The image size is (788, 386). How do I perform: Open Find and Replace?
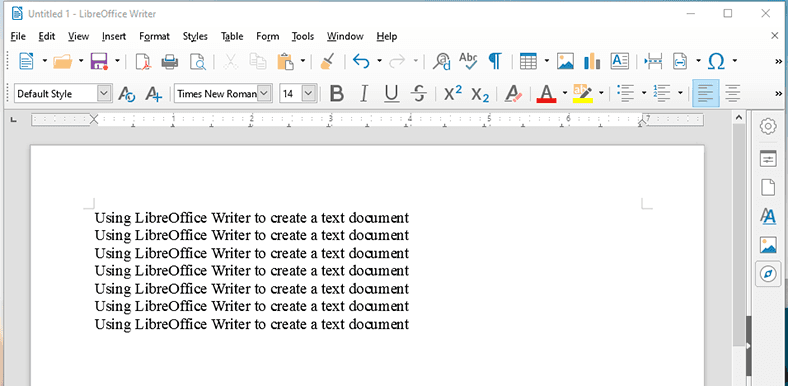[442, 61]
